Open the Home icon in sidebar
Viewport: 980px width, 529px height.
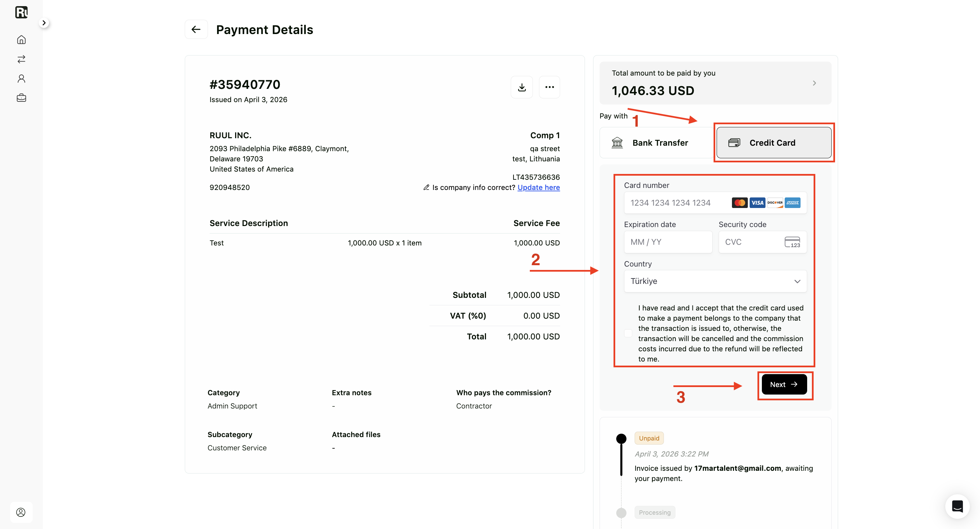click(x=21, y=39)
